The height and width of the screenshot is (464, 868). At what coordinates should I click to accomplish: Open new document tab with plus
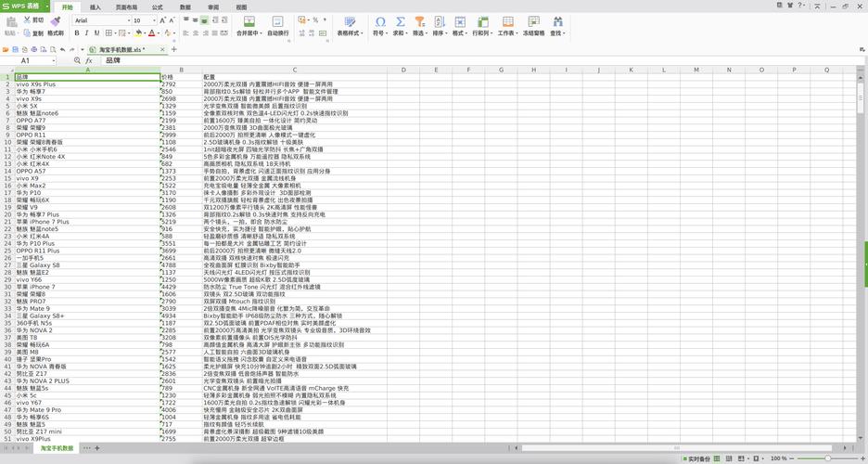coord(173,50)
